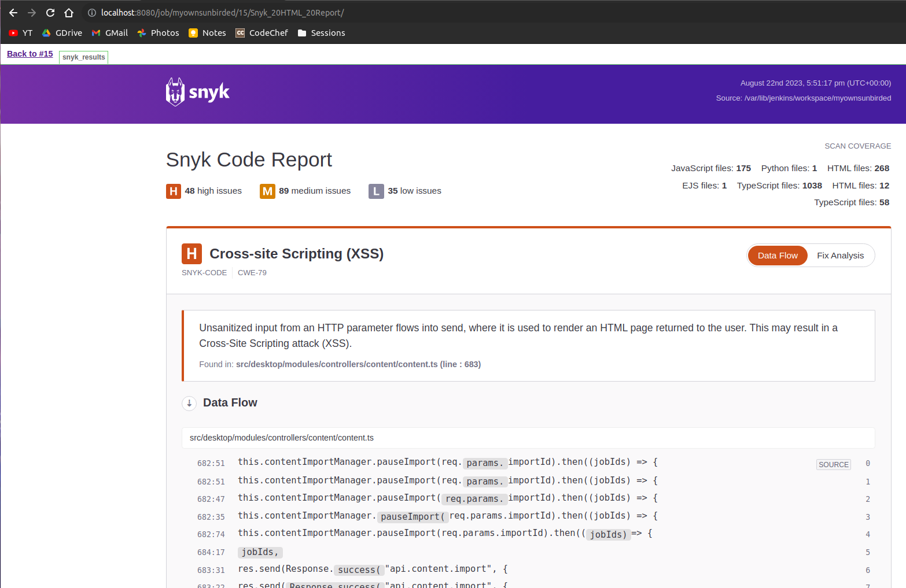Image resolution: width=906 pixels, height=588 pixels.
Task: Open the browser home page
Action: 70,12
